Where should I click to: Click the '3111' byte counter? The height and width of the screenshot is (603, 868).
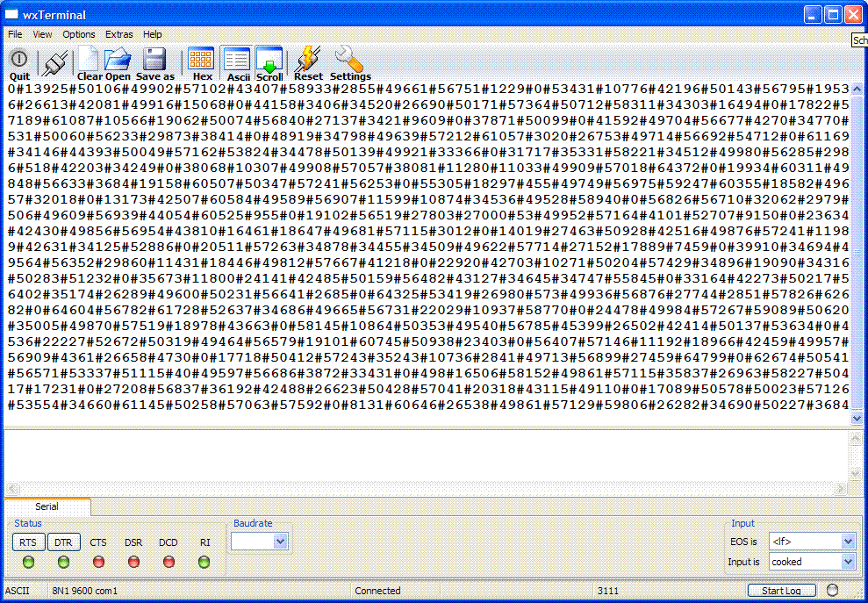tap(608, 591)
